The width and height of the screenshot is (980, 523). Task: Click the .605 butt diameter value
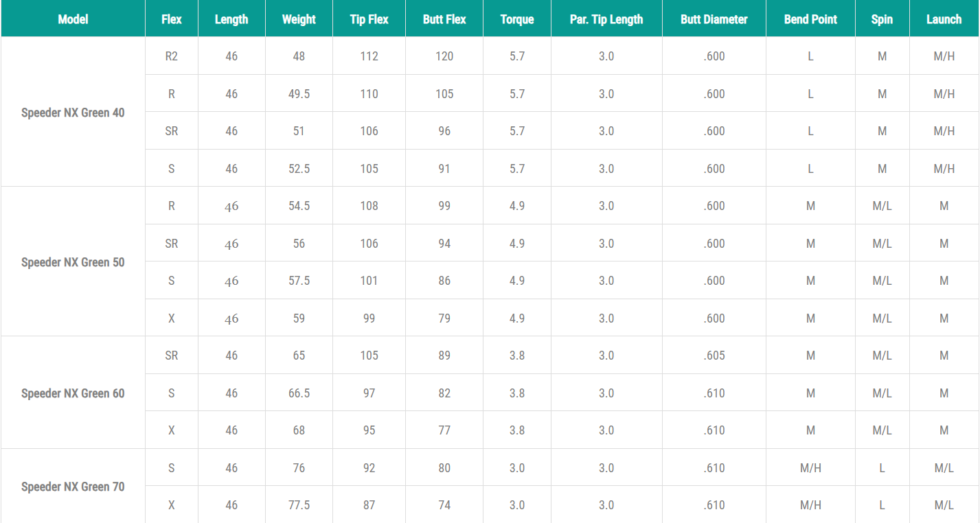click(x=714, y=356)
